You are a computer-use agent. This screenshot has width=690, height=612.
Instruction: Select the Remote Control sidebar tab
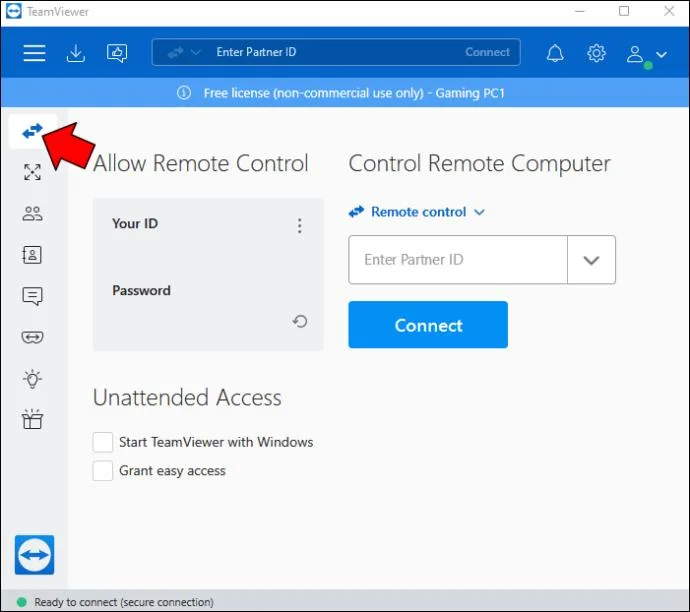(x=33, y=131)
